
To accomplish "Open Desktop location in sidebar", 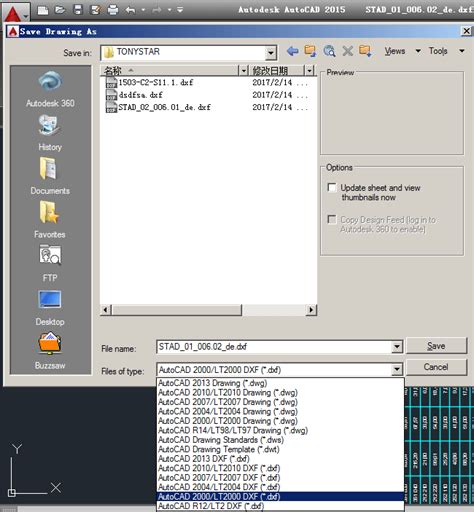I will pyautogui.click(x=50, y=308).
